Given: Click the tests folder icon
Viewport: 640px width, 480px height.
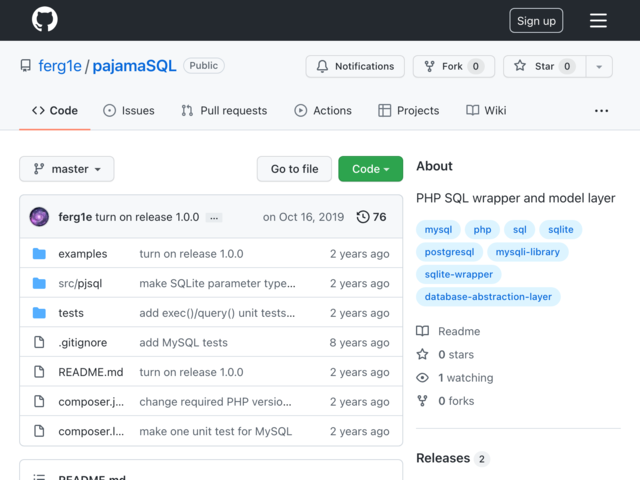Looking at the screenshot, I should tap(39, 313).
